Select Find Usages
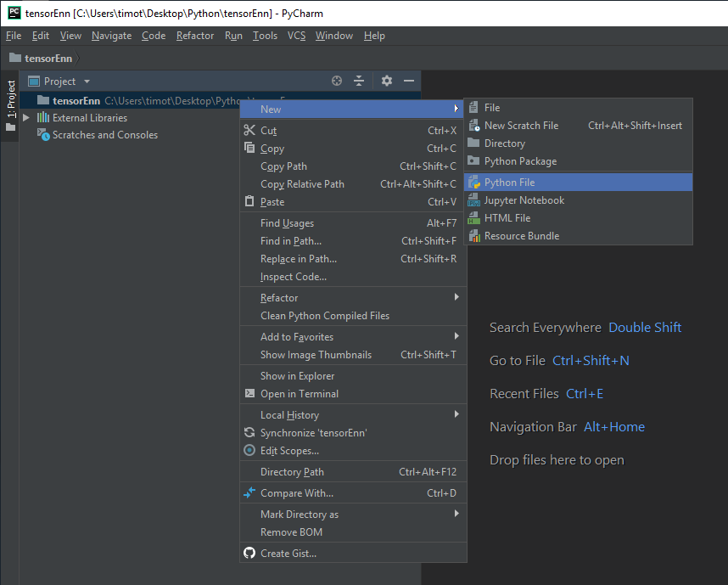This screenshot has height=585, width=728. [x=353, y=223]
